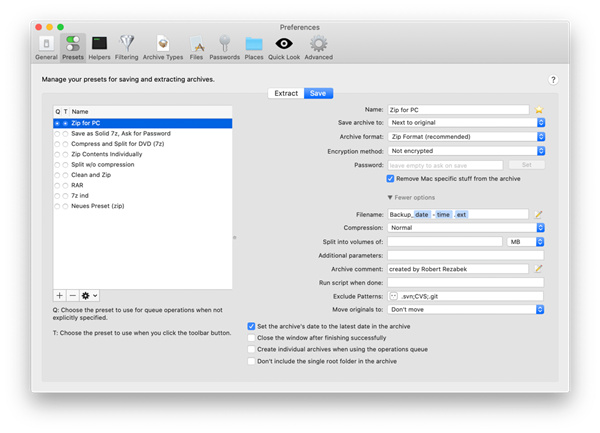Image resolution: width=600 pixels, height=433 pixels.
Task: Uncheck Remove Mac specific stuff option
Action: pos(391,179)
